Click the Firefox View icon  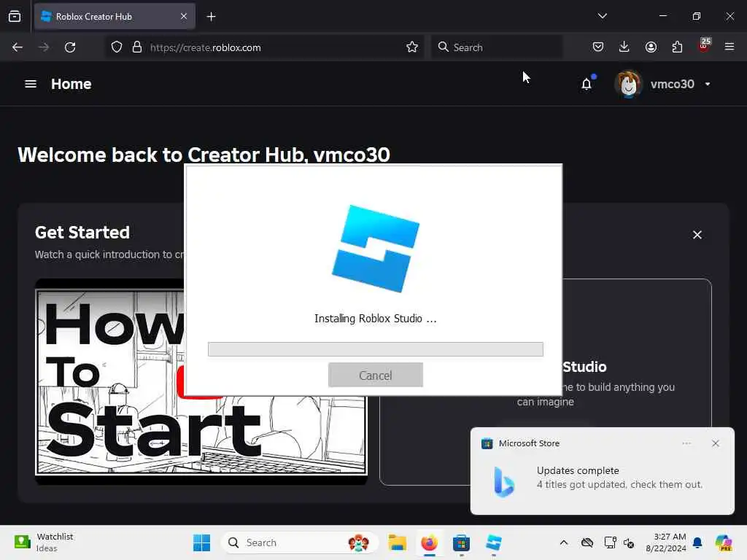coord(15,16)
